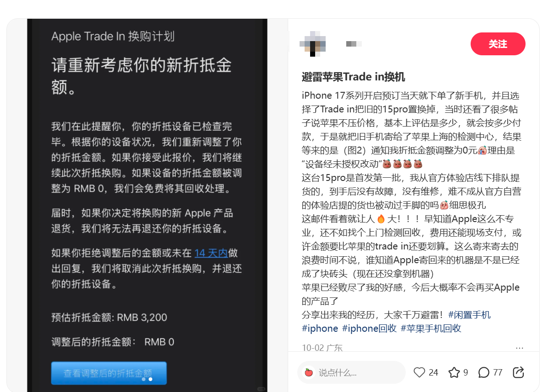This screenshot has height=392, width=558.
Task: Click the 关注 follow button
Action: [498, 44]
